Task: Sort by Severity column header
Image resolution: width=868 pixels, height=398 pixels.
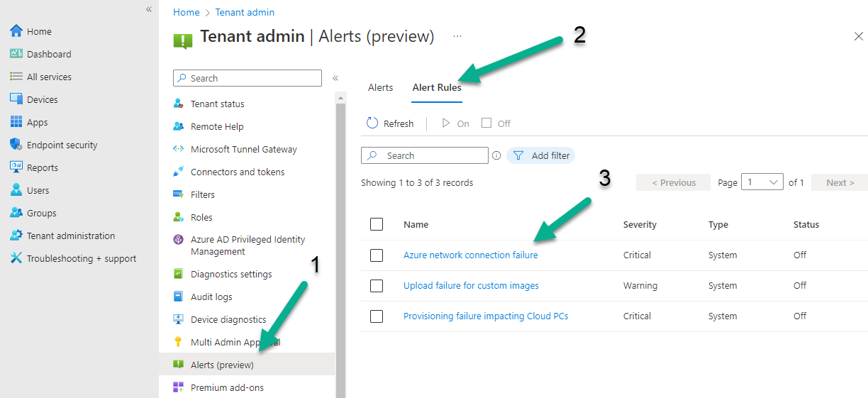Action: (640, 224)
